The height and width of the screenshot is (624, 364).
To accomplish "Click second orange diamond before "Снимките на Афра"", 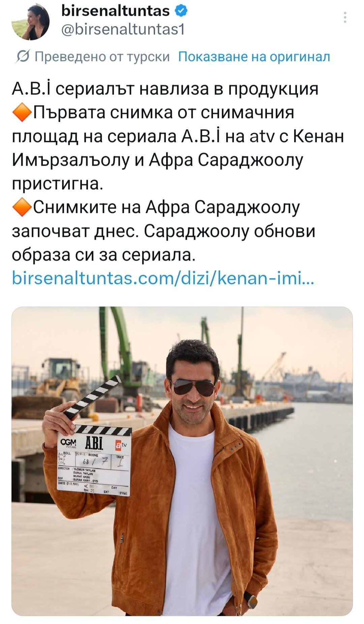I will pyautogui.click(x=22, y=208).
